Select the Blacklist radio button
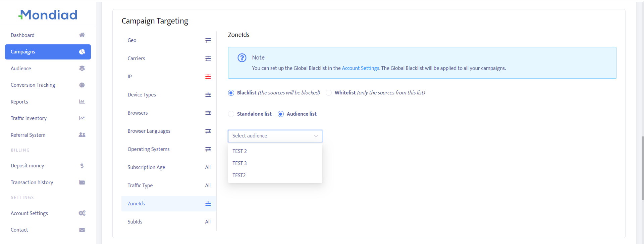 coord(231,93)
